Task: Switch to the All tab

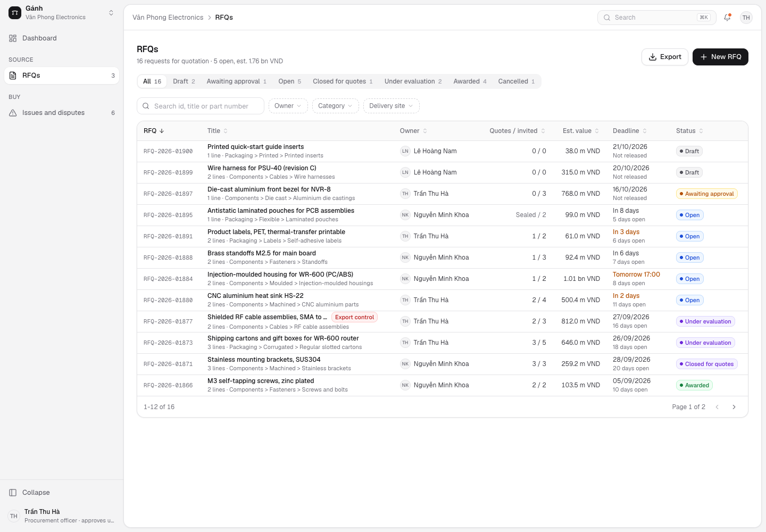Action: pyautogui.click(x=152, y=81)
